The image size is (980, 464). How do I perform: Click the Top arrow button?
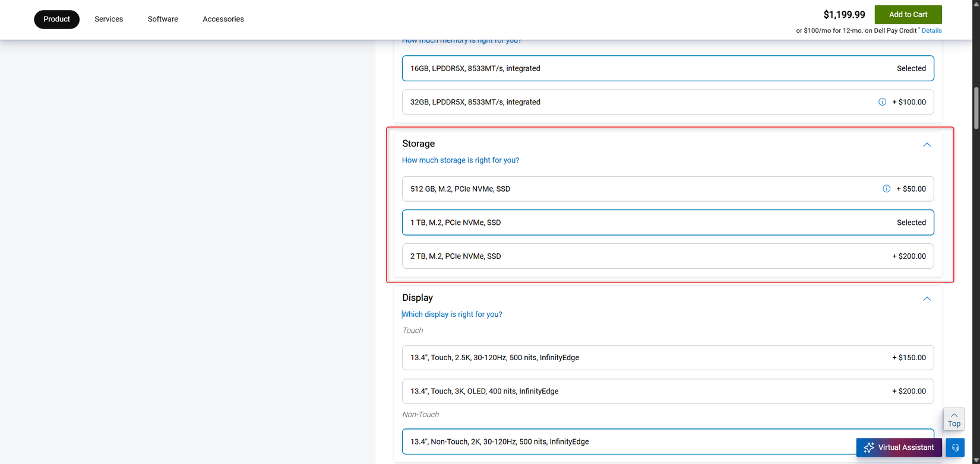click(954, 419)
